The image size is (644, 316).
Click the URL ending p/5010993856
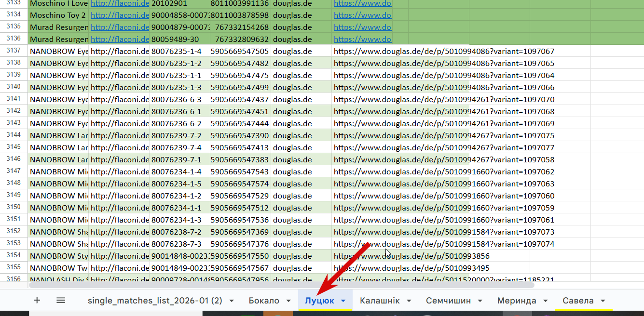pyautogui.click(x=411, y=256)
